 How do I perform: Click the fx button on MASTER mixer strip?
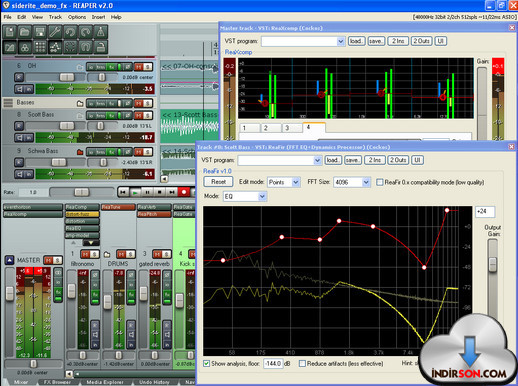coord(58,293)
